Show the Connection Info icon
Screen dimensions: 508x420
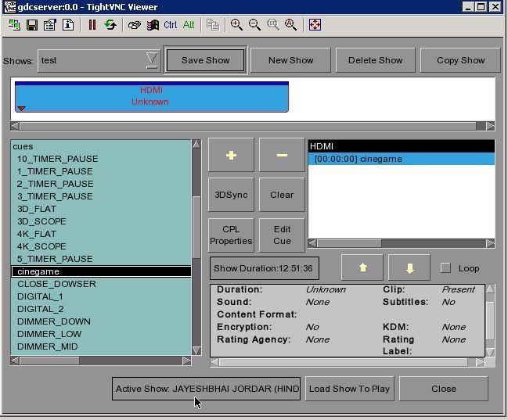click(68, 25)
